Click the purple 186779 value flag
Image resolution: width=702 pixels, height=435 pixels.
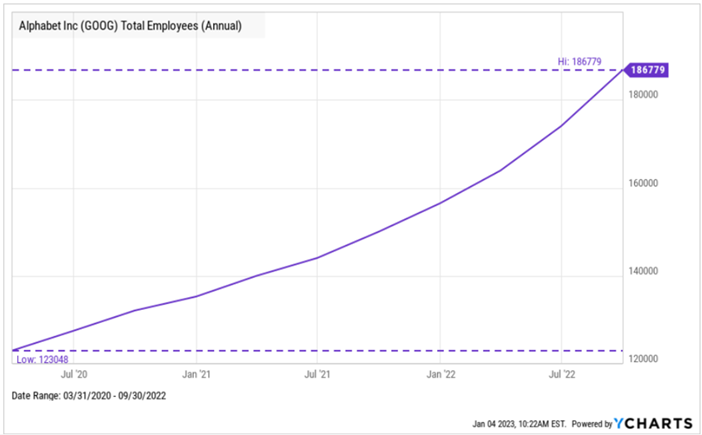coord(646,70)
